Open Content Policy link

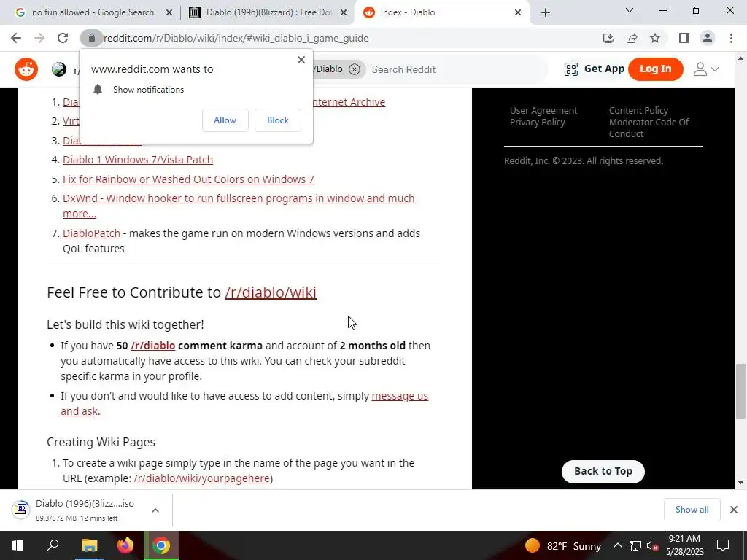click(x=638, y=111)
